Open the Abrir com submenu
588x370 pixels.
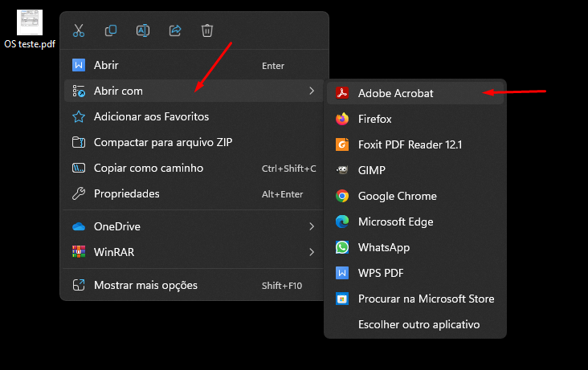194,91
